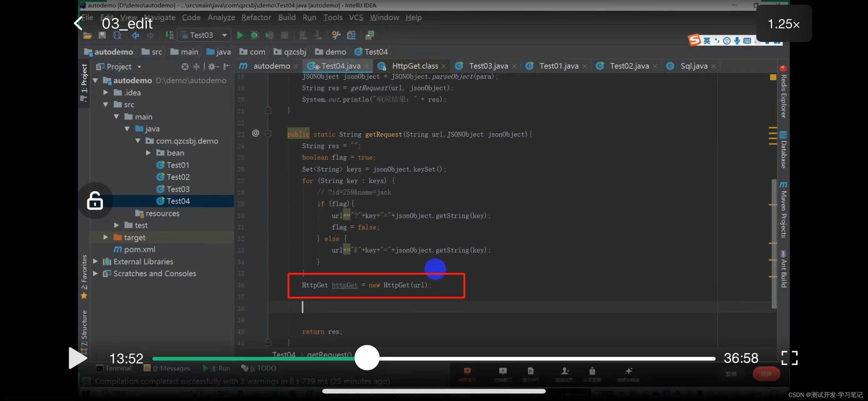Image resolution: width=868 pixels, height=401 pixels.
Task: Open the Code menu
Action: (191, 18)
